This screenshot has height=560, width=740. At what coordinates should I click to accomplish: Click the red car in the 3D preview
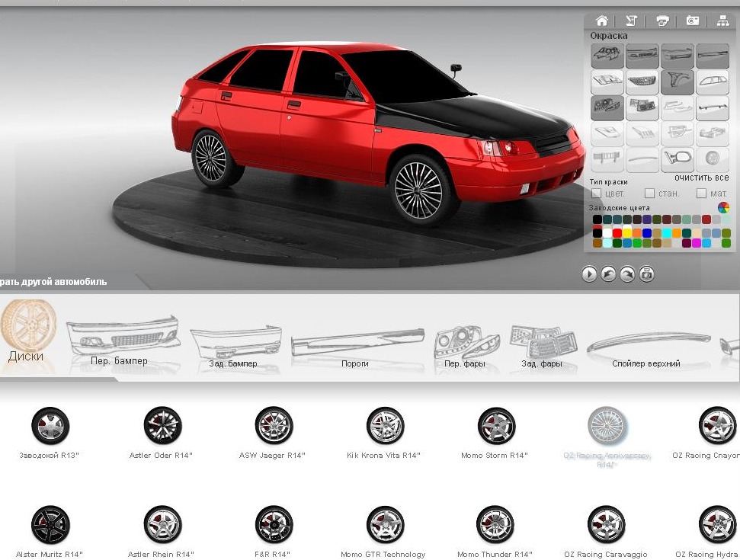point(377,132)
